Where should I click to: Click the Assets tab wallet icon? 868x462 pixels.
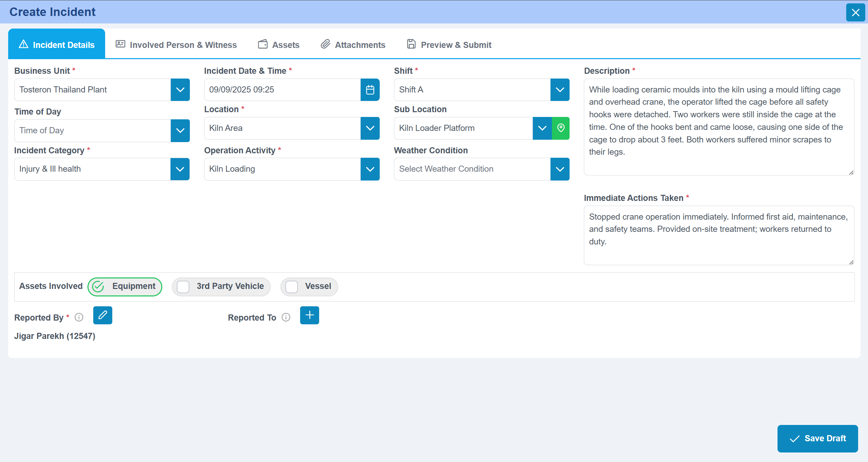pyautogui.click(x=263, y=44)
